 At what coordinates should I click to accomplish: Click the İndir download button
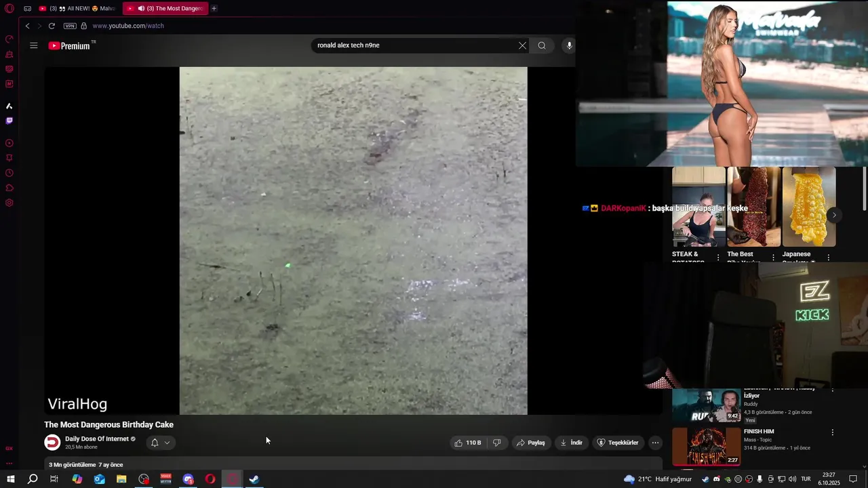571,443
